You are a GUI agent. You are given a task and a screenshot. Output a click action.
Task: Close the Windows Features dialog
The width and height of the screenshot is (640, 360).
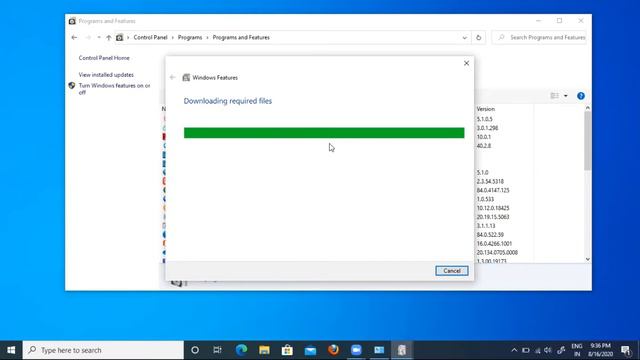(466, 63)
